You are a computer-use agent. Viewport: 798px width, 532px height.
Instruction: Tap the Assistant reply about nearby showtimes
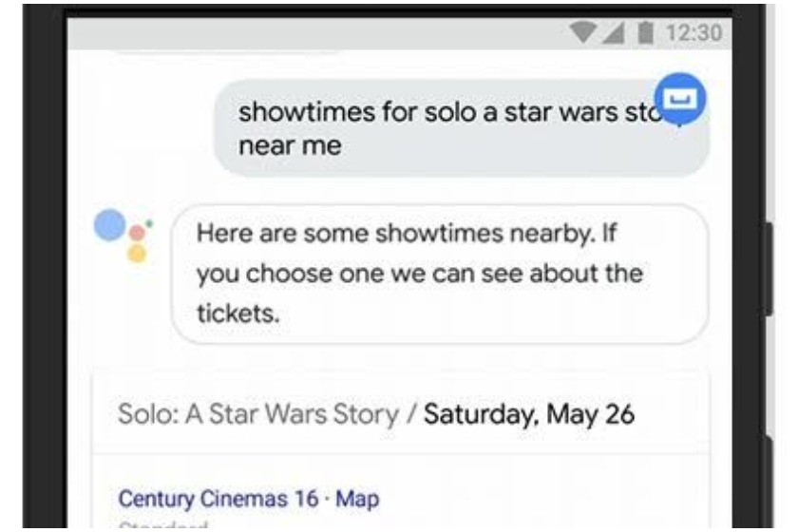440,274
